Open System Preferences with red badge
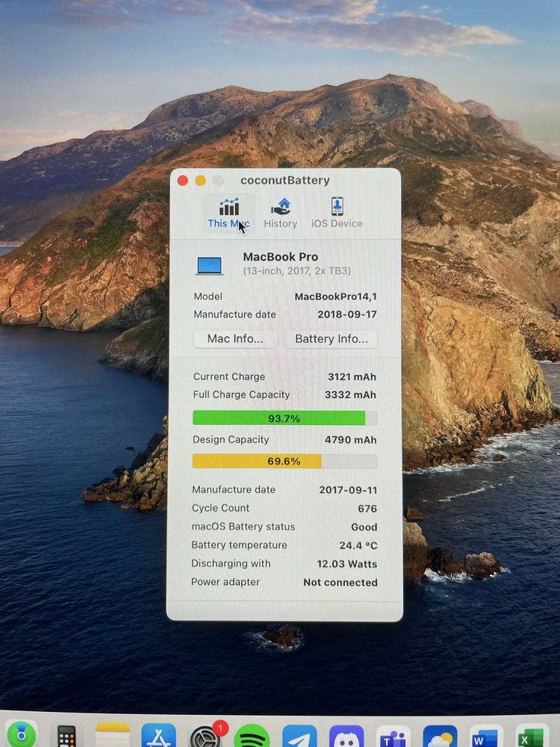 point(206,736)
